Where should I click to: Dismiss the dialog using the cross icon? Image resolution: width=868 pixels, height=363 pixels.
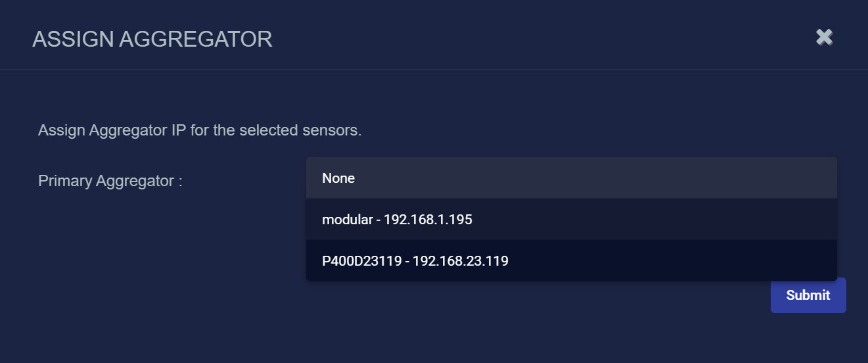(x=824, y=37)
